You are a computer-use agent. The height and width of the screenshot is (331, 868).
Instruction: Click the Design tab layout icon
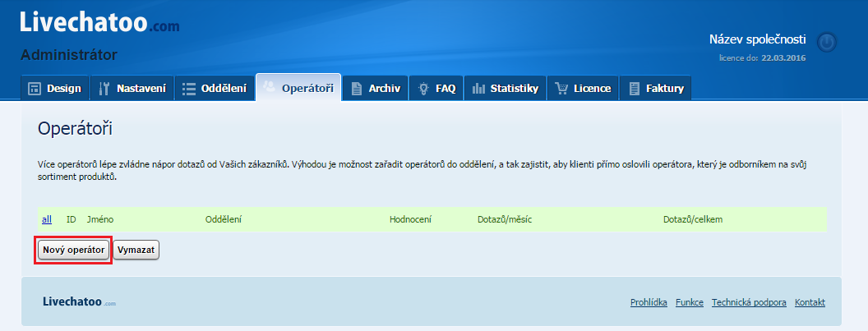tap(35, 89)
